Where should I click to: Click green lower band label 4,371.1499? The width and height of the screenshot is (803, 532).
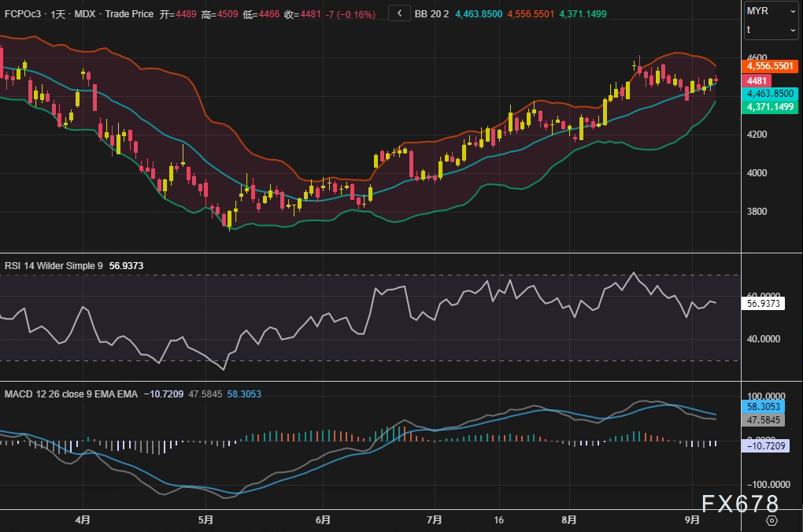(771, 106)
